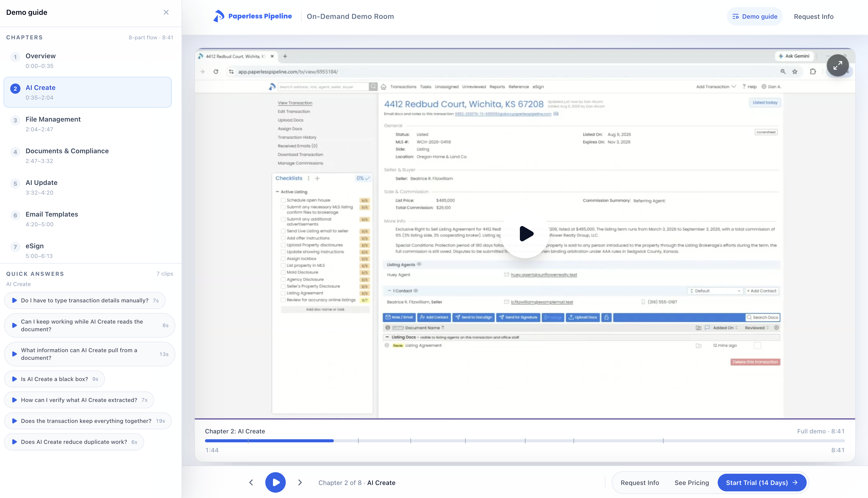Close the Demo guide panel

[x=166, y=12]
